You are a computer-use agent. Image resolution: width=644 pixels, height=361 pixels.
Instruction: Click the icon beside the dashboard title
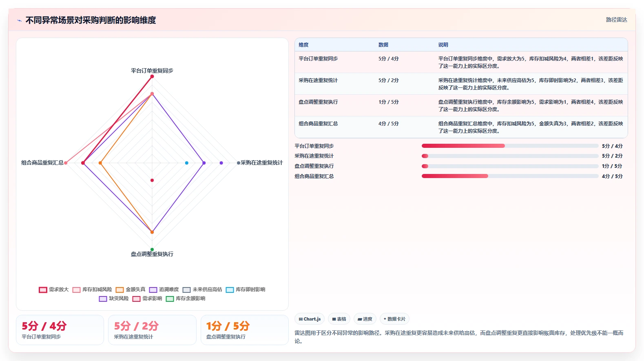point(19,20)
